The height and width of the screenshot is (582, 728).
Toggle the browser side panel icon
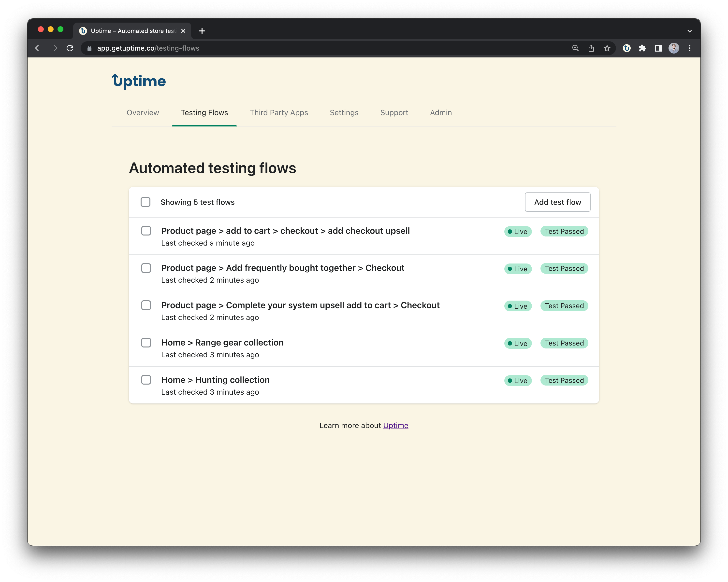point(658,48)
